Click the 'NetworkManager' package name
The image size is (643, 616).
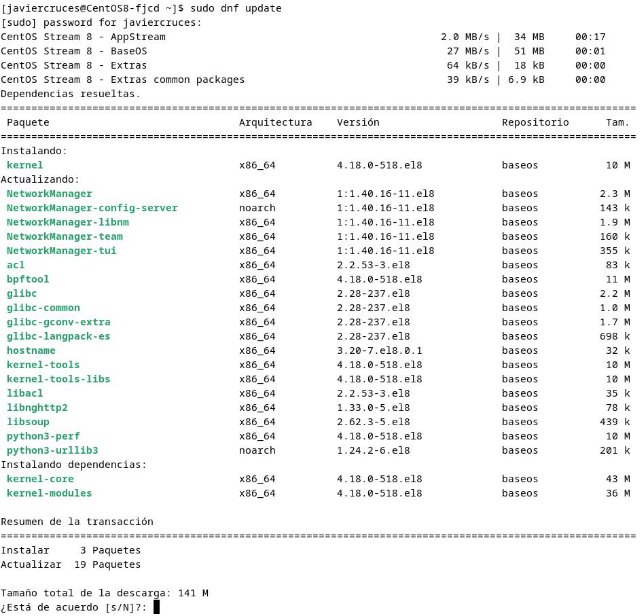[x=49, y=194]
